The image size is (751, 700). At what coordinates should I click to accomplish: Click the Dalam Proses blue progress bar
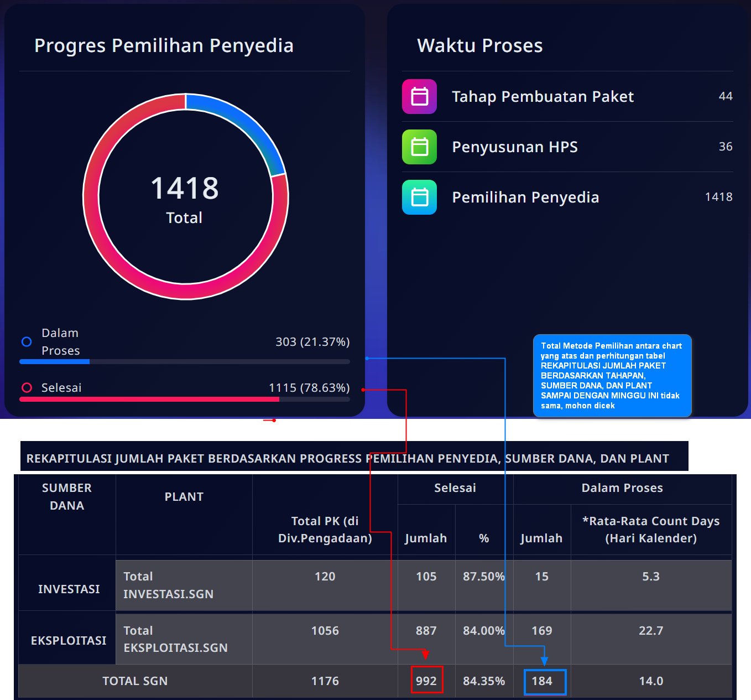55,362
